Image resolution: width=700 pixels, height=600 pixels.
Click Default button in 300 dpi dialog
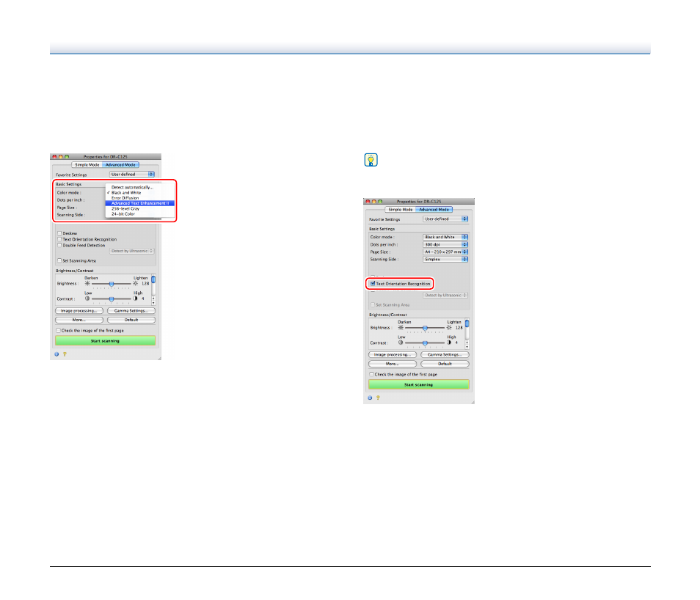click(445, 364)
